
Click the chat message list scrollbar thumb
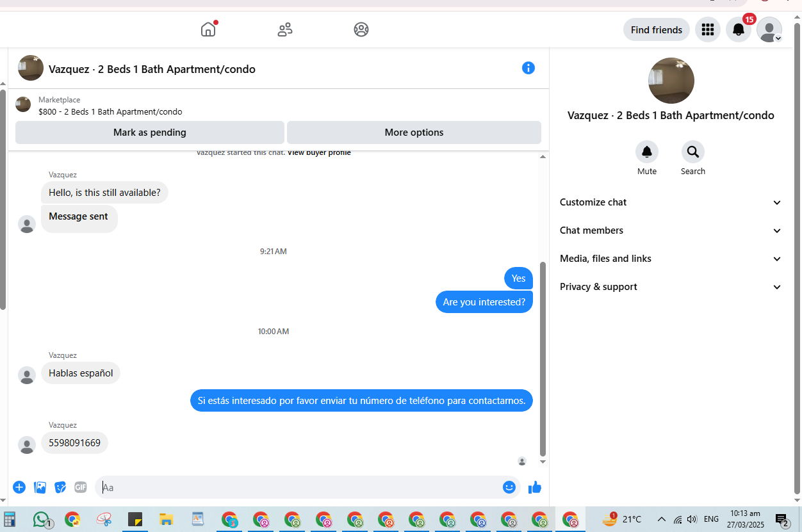(543, 359)
